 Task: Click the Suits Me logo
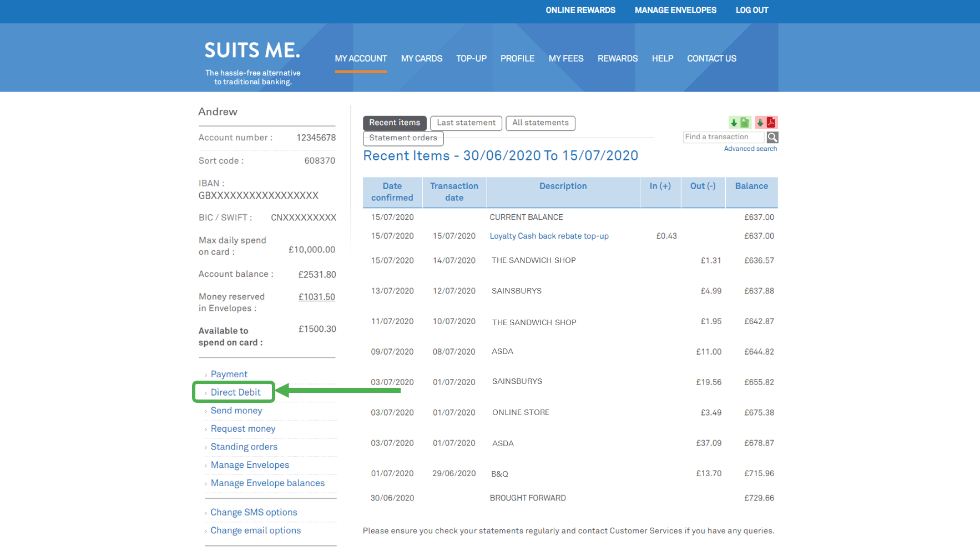(x=252, y=51)
